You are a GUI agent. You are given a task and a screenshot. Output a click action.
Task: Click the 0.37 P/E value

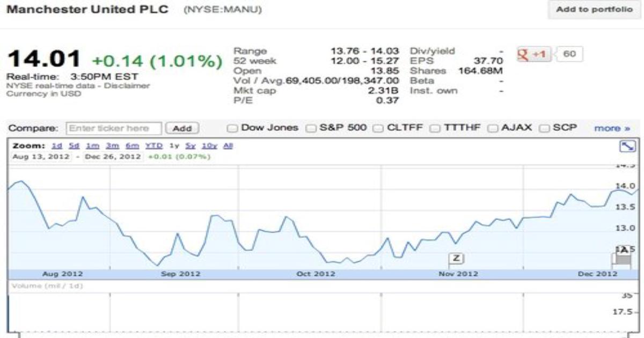[388, 101]
